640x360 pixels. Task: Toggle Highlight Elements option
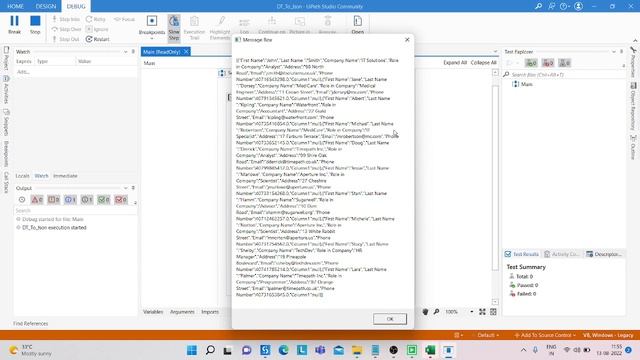pos(220,28)
